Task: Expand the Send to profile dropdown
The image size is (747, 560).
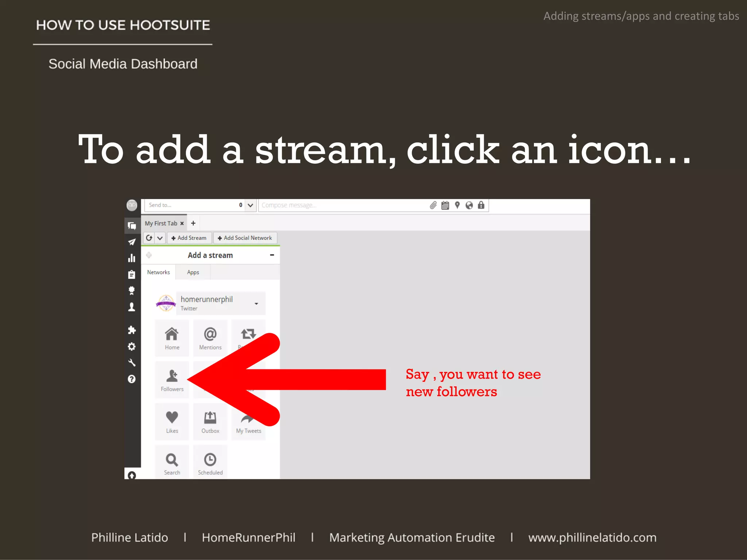Action: pos(251,205)
